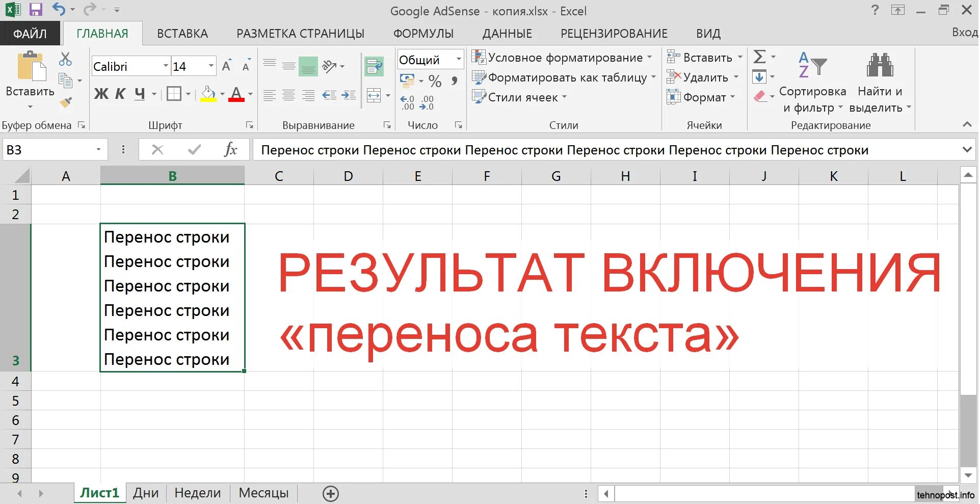
Task: Click the Fill down arrow icon
Action: pyautogui.click(x=759, y=77)
